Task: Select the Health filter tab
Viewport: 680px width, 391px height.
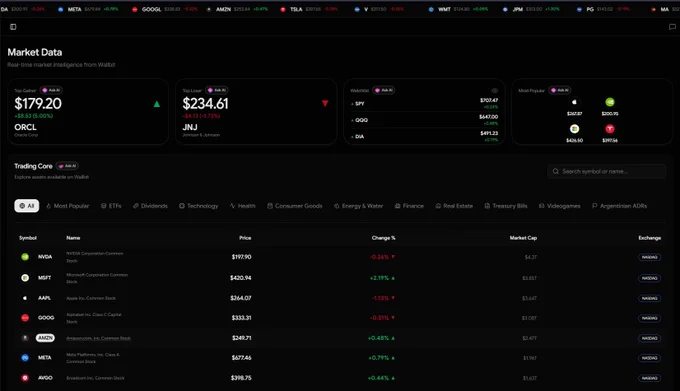Action: 242,206
